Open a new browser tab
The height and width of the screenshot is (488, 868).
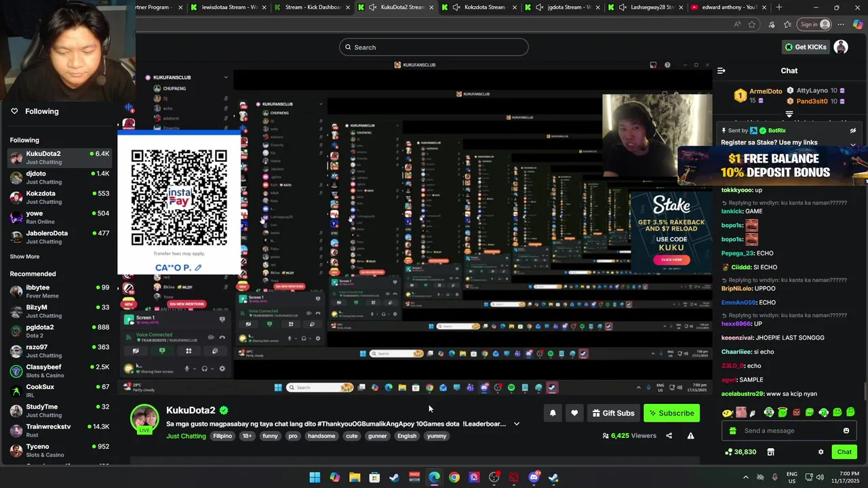pos(778,7)
